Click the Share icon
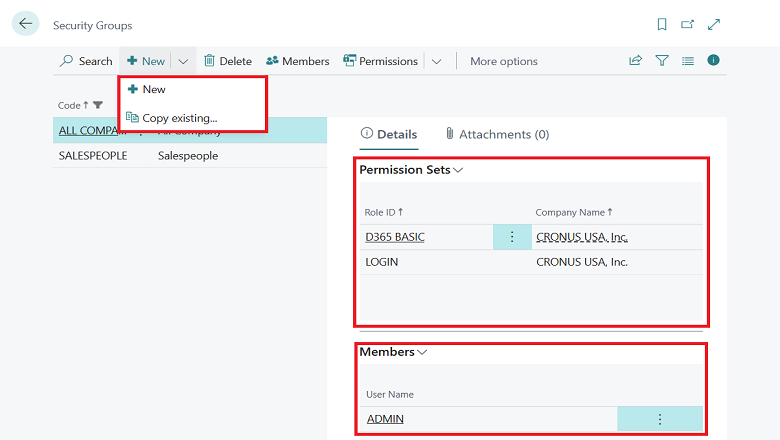 [635, 61]
